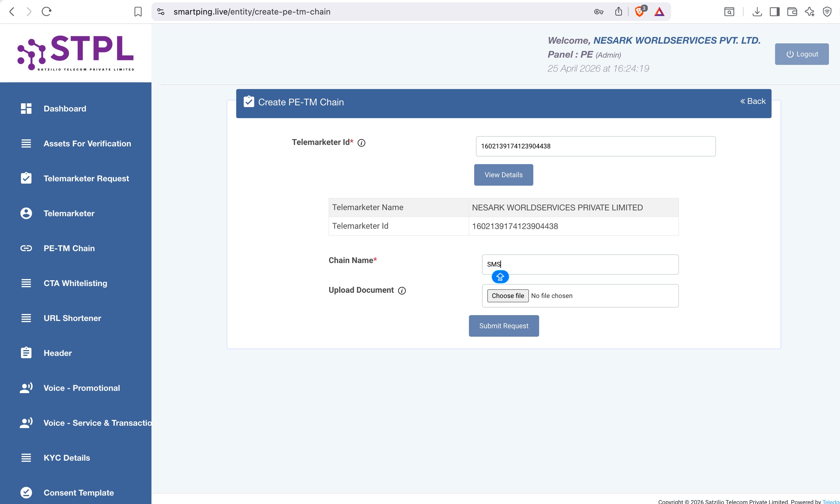Image resolution: width=840 pixels, height=504 pixels.
Task: Click the 'NESARK WORLDSERVICES PRIVATE LIMITED' table cell
Action: [x=573, y=207]
